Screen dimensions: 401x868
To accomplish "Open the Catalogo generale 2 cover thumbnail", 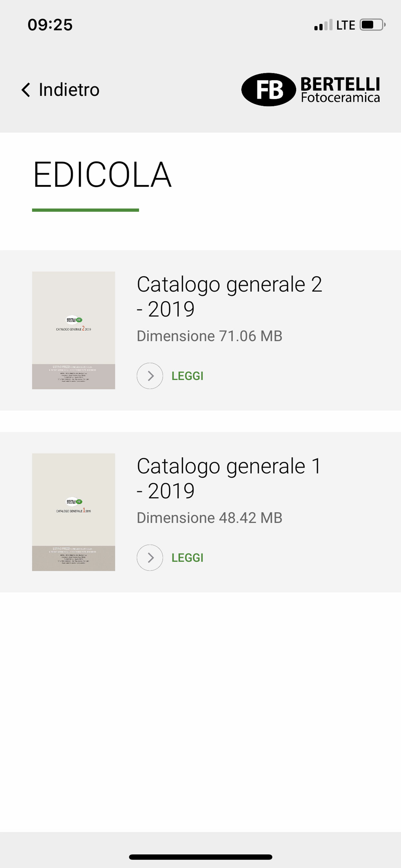I will point(74,330).
